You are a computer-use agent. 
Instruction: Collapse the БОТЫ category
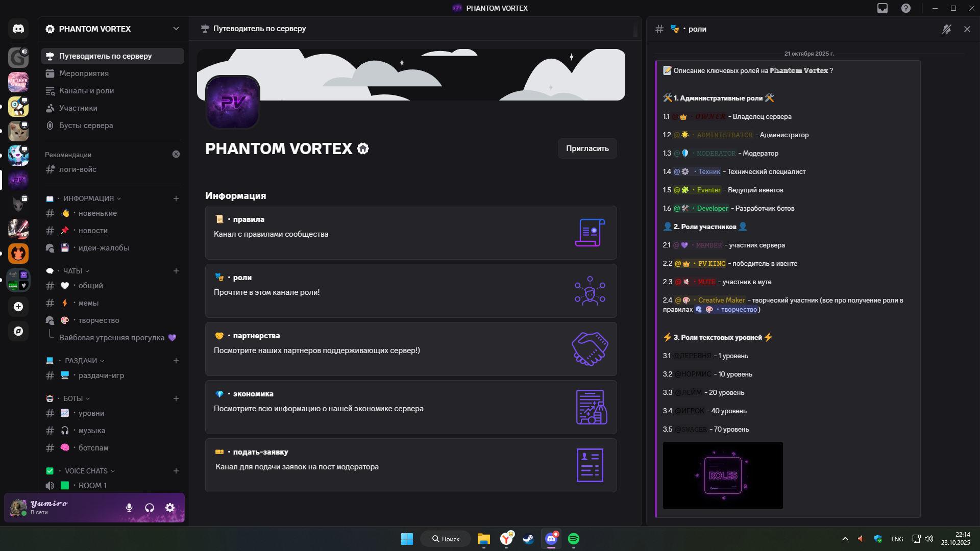(x=73, y=398)
